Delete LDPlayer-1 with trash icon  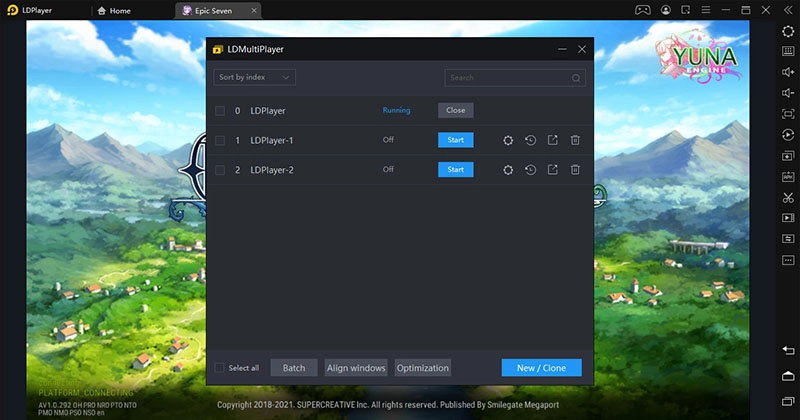point(575,140)
